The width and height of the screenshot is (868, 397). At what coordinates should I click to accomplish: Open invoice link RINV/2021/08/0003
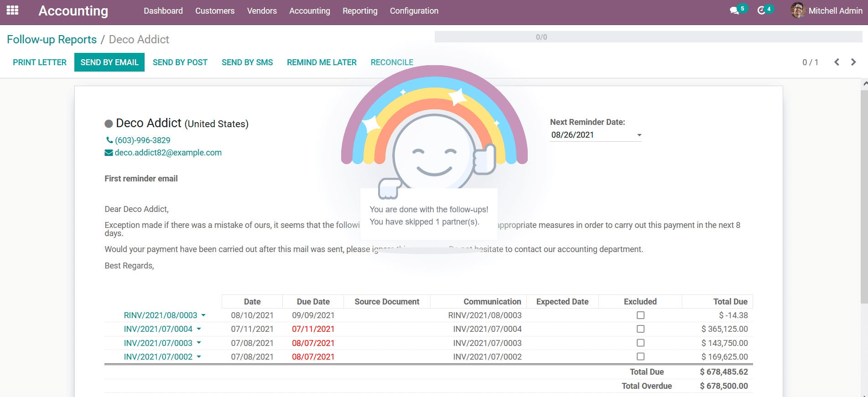tap(161, 315)
